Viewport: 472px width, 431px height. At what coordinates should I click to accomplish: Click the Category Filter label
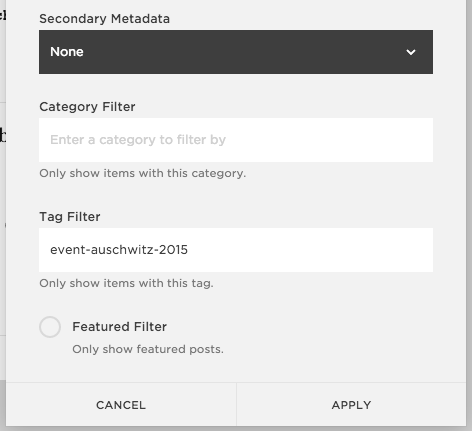click(87, 107)
